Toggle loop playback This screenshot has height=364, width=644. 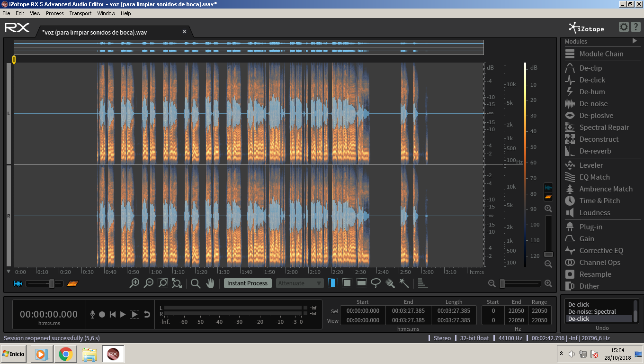pyautogui.click(x=147, y=314)
